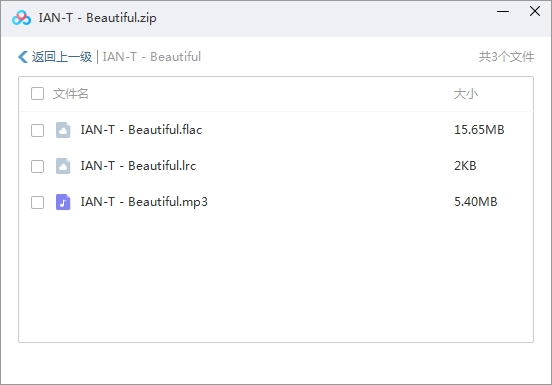The image size is (552, 385).
Task: Click the 2KB size value
Action: coord(465,166)
